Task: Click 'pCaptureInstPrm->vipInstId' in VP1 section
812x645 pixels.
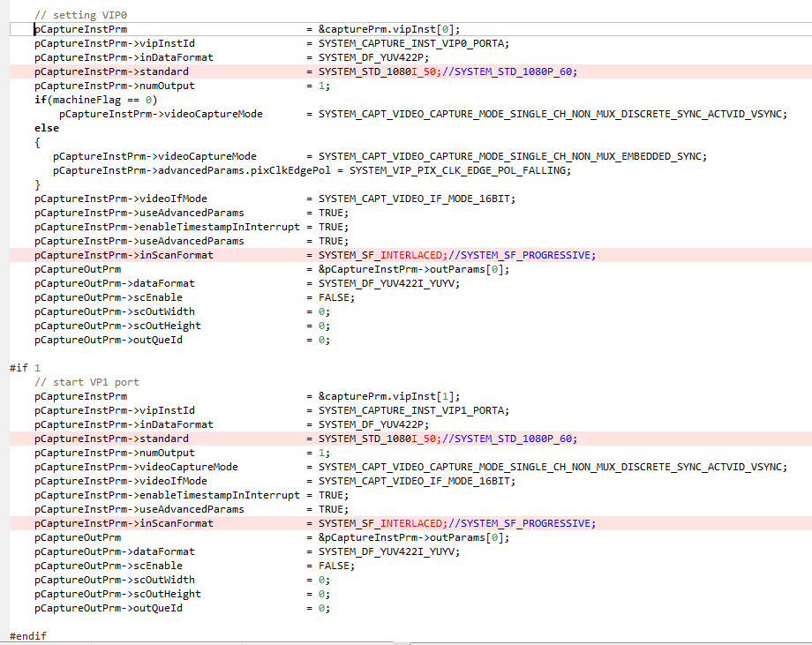Action: (115, 410)
